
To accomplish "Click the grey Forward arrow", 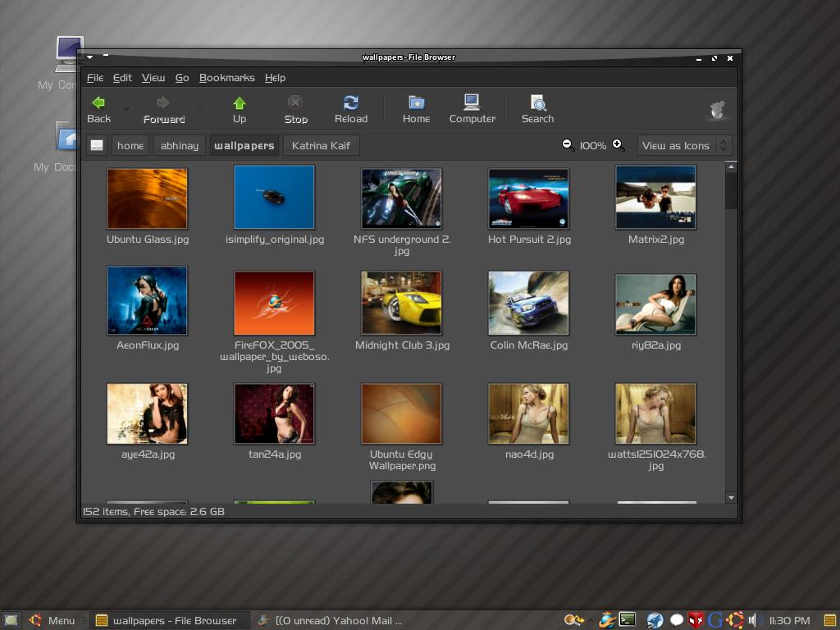I will point(163,103).
